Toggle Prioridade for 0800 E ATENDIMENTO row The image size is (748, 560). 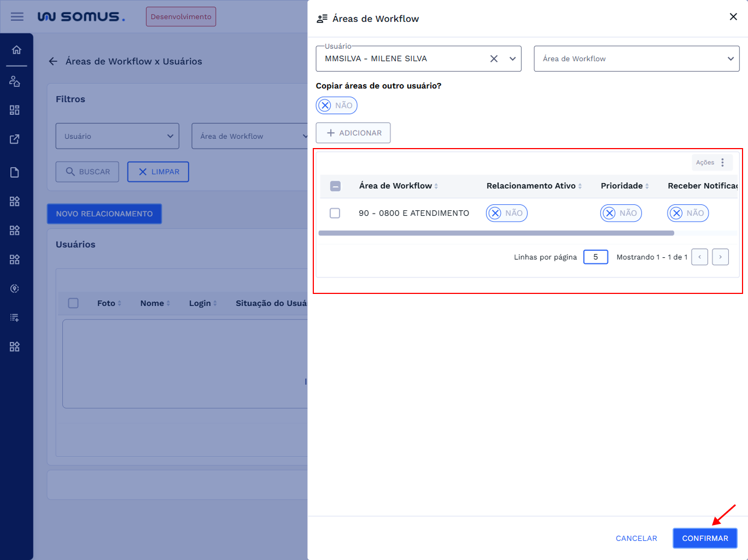point(621,213)
